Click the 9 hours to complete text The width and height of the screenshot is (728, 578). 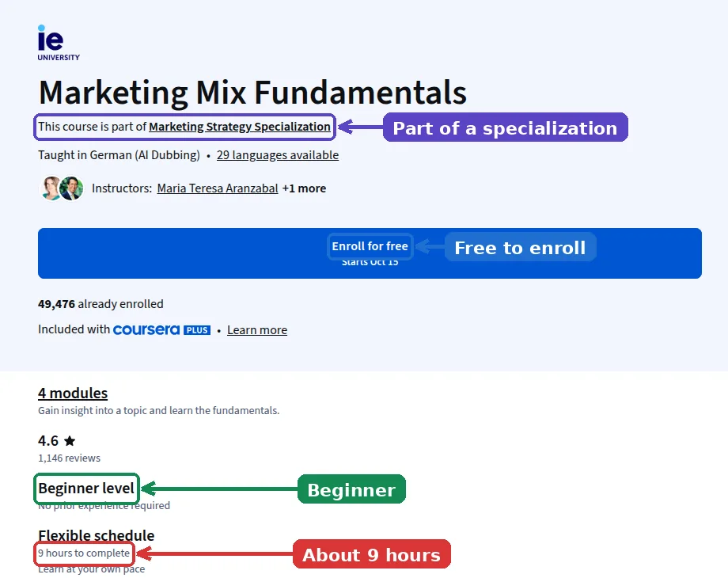coord(84,553)
